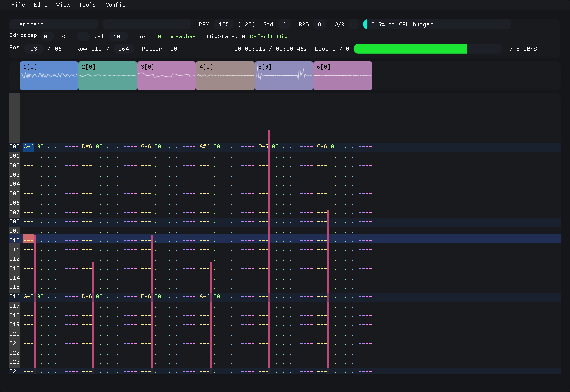Click the green output level meter
Image resolution: width=570 pixels, height=392 pixels.
(x=410, y=49)
